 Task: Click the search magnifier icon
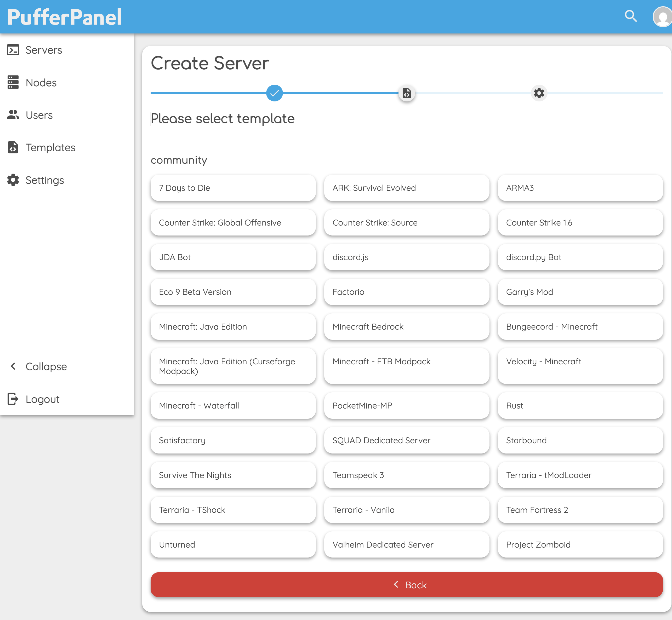pyautogui.click(x=631, y=16)
